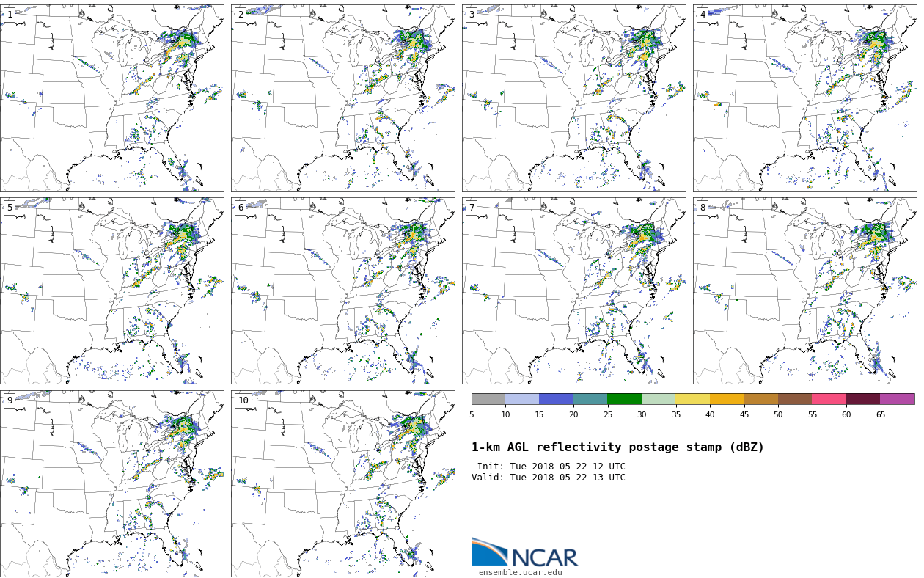
Task: Click the number 3 panel label
Action: [x=472, y=15]
